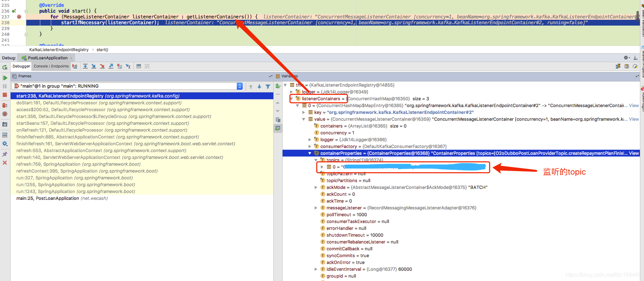
Task: Expand the messageListener node
Action: tap(316, 208)
